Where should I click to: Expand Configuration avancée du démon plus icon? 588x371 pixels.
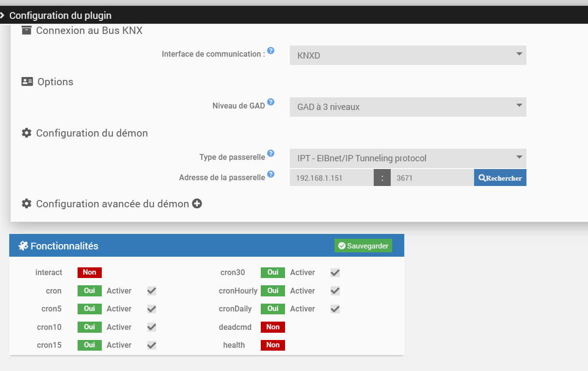pyautogui.click(x=197, y=204)
